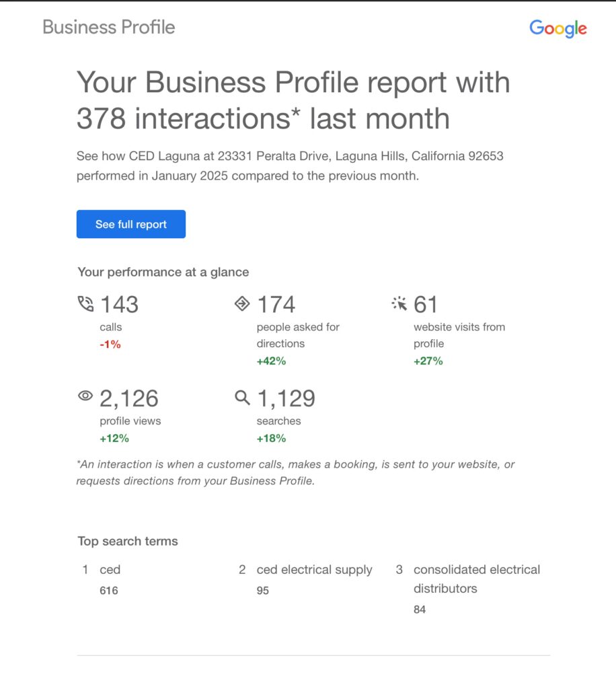616x689 pixels.
Task: Click the 61 website visits figure
Action: click(x=426, y=305)
